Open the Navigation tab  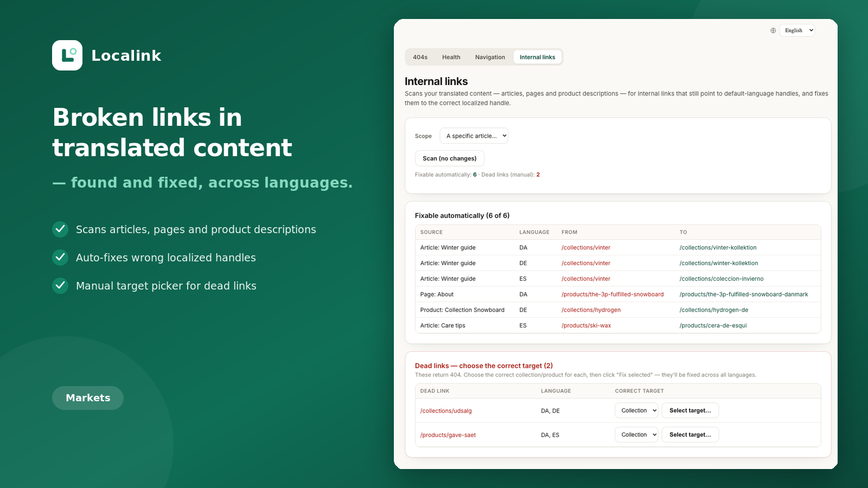point(490,57)
